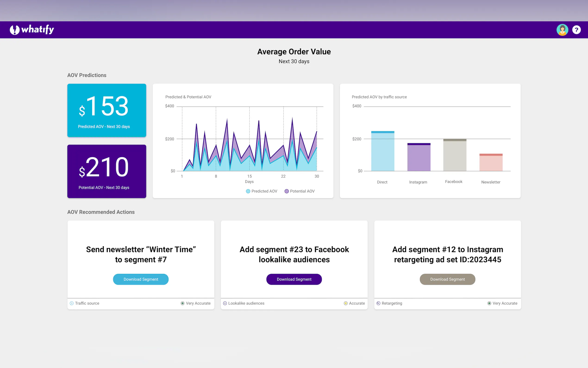Click the yellow Accurate indicator icon
This screenshot has height=368, width=588.
point(345,303)
